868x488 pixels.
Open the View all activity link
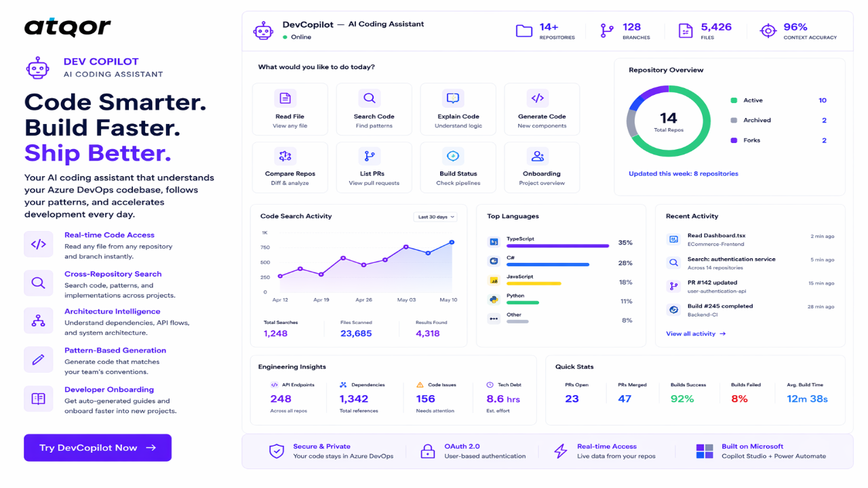coord(696,333)
